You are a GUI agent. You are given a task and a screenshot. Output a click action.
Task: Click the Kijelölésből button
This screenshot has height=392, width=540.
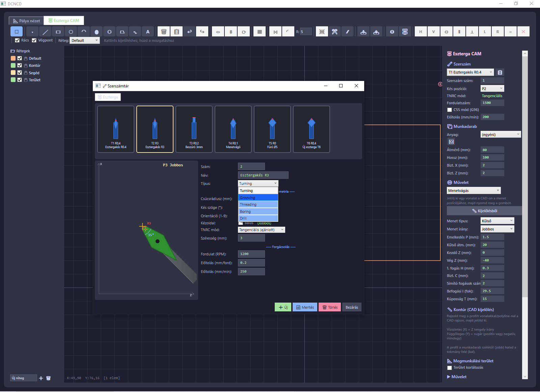click(484, 211)
